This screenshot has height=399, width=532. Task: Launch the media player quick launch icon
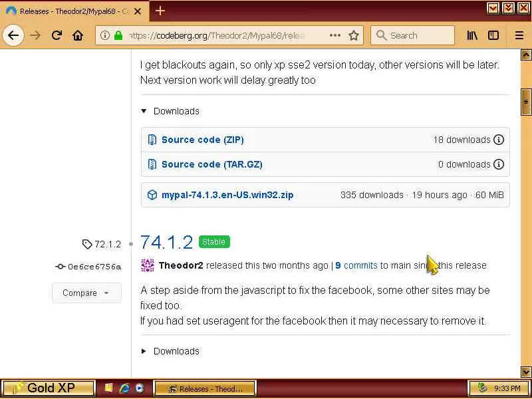140,388
